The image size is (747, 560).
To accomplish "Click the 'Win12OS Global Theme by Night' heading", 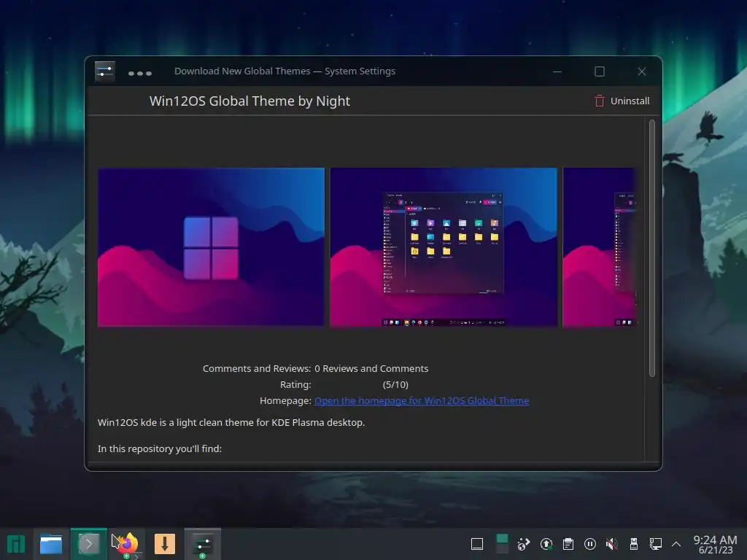I will [249, 101].
